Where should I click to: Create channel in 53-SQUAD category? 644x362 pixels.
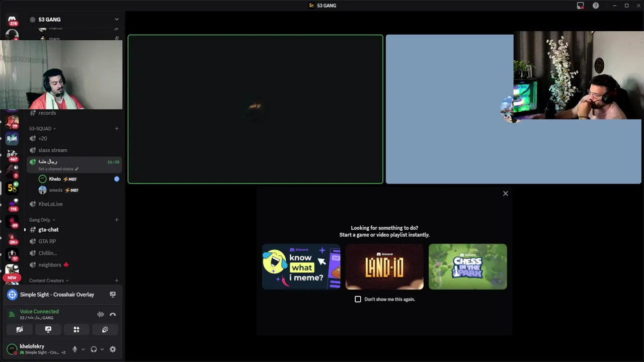point(116,129)
